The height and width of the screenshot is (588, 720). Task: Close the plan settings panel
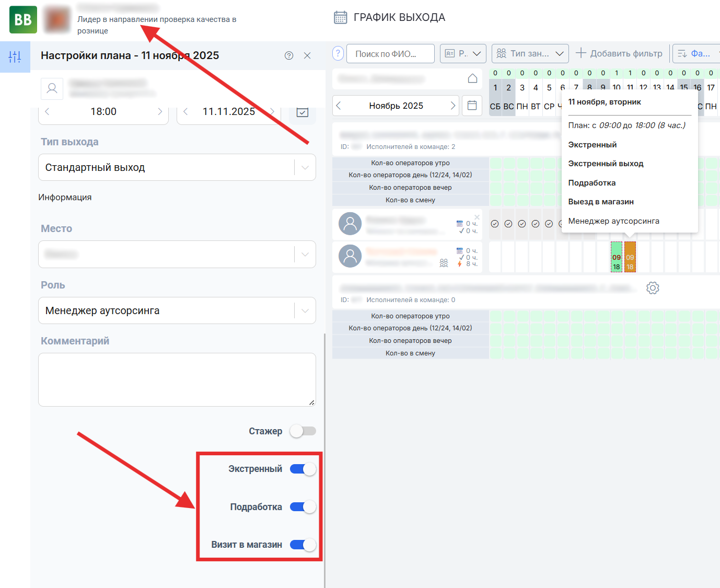click(x=307, y=55)
